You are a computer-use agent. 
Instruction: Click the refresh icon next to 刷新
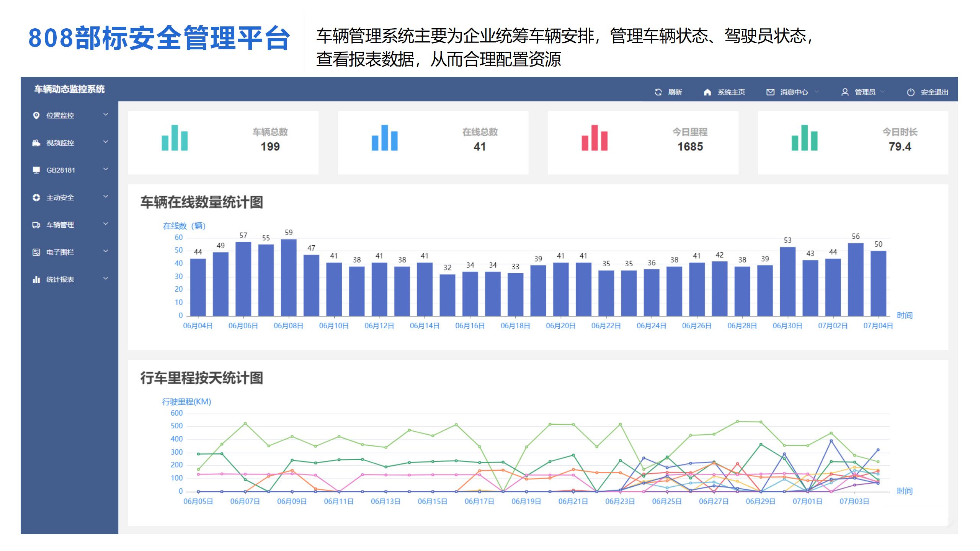tap(658, 92)
